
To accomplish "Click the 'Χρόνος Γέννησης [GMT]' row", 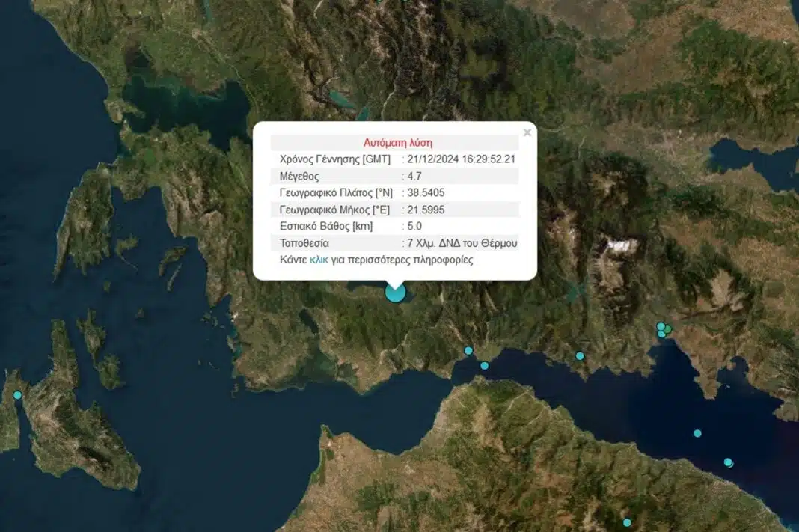I will tap(394, 159).
